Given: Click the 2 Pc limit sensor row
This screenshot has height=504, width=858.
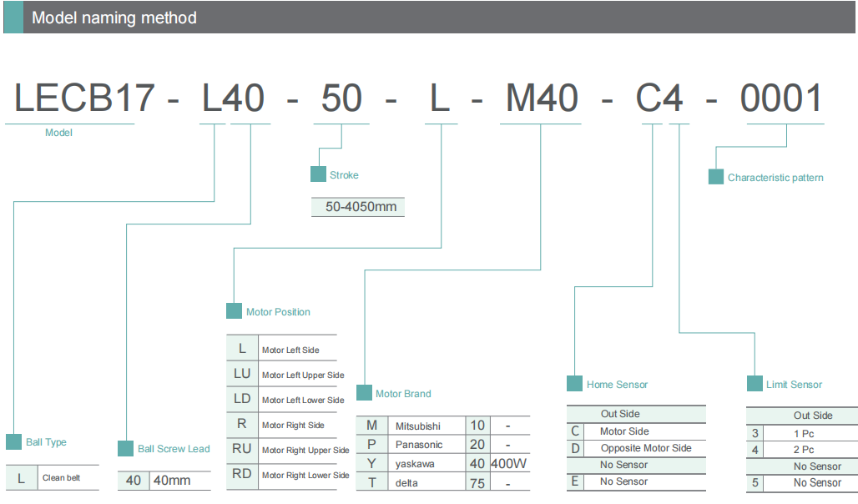Looking at the screenshot, I should pos(803,450).
